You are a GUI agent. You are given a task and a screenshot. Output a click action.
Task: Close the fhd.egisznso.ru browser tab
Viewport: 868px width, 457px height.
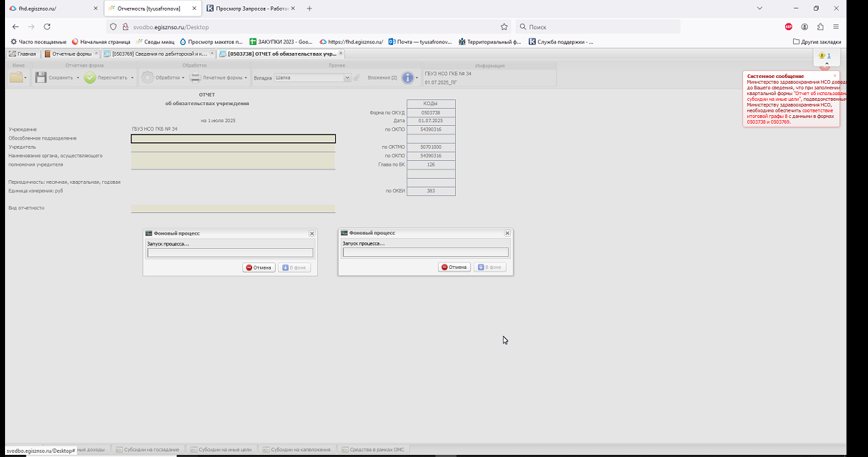click(96, 9)
